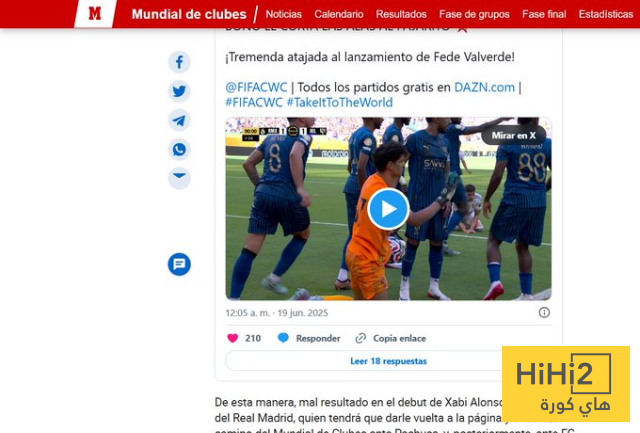Click the Marca M logo
The width and height of the screenshot is (640, 433).
pyautogui.click(x=95, y=14)
